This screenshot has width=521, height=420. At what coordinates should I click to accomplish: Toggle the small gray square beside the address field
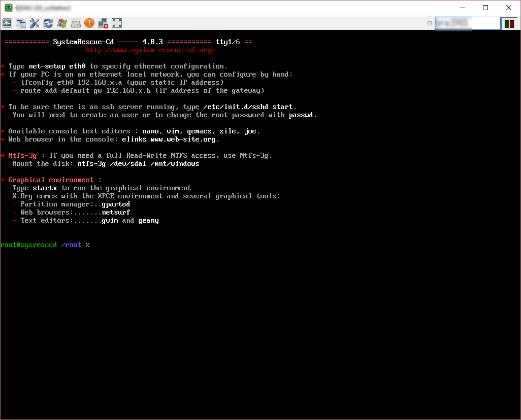click(x=430, y=23)
